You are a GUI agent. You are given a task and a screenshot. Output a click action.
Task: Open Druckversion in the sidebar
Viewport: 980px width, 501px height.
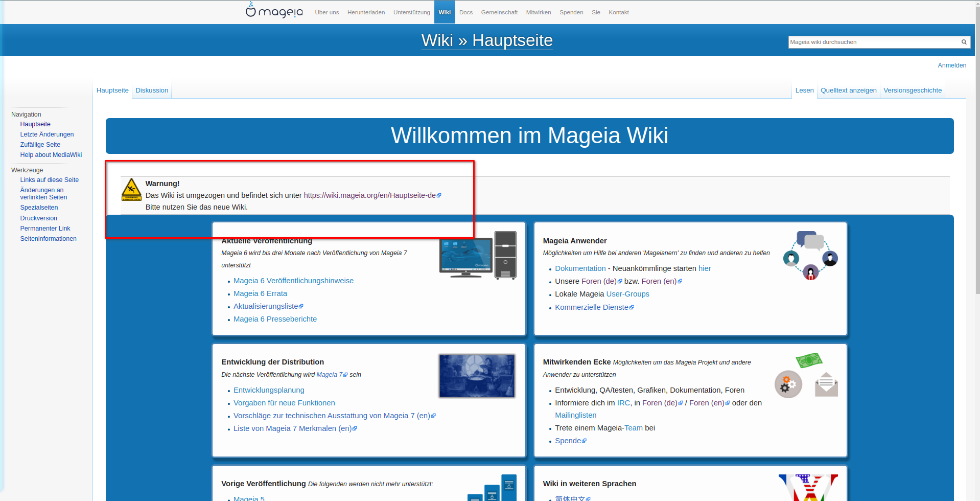coord(39,218)
